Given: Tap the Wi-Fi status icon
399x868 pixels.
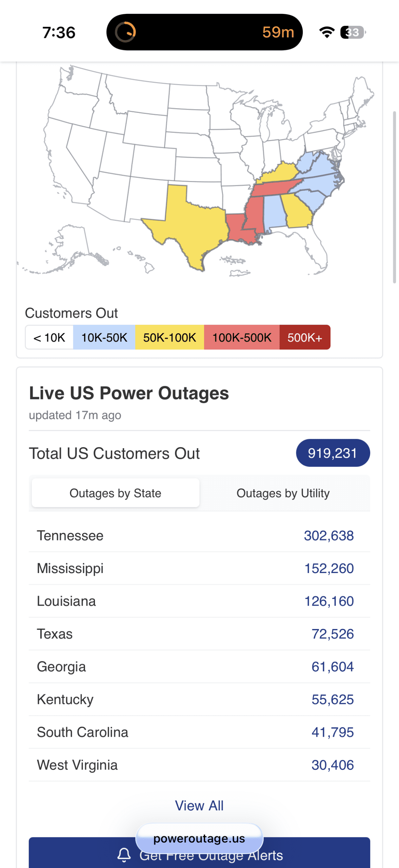Looking at the screenshot, I should [x=327, y=32].
